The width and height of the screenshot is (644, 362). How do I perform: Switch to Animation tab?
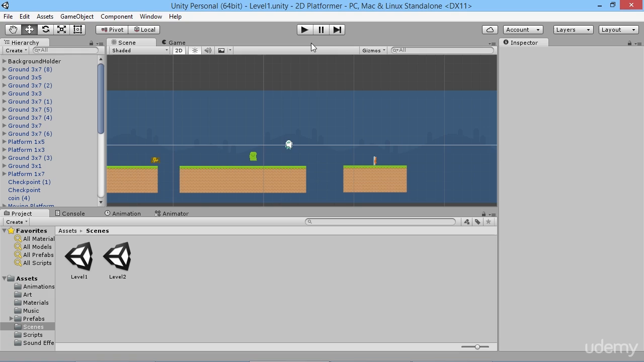[x=123, y=214]
